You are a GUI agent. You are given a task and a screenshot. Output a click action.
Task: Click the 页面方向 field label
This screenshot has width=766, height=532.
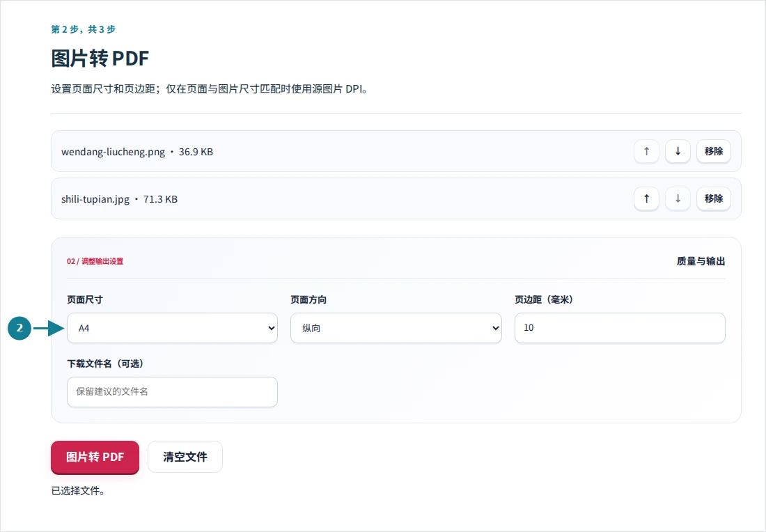click(x=308, y=299)
